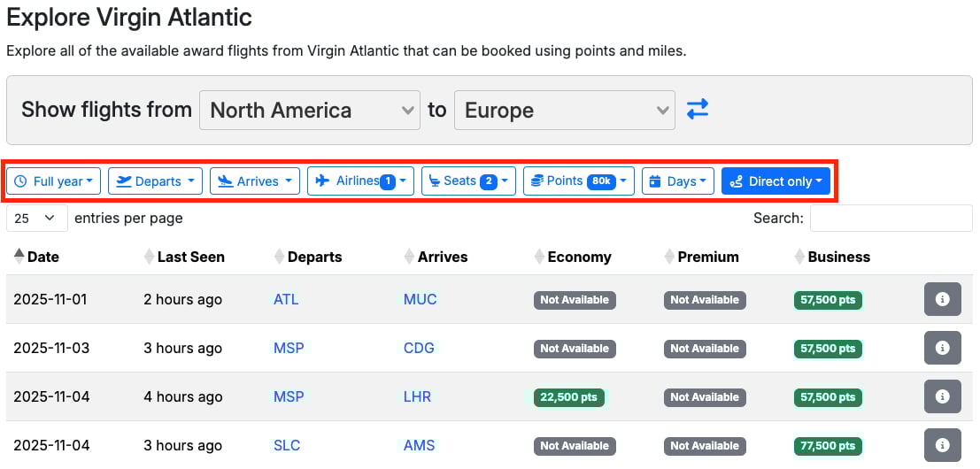980x469 pixels.
Task: Follow the LHR arrival airport link
Action: point(417,397)
